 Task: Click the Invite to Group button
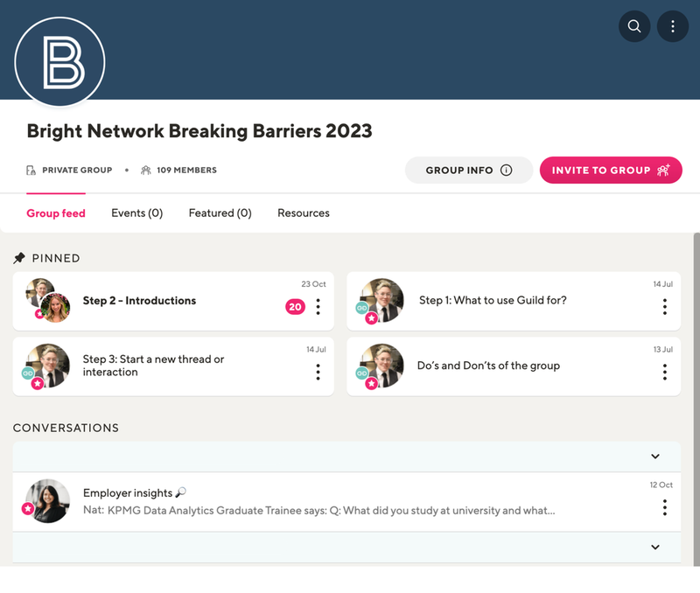click(611, 170)
